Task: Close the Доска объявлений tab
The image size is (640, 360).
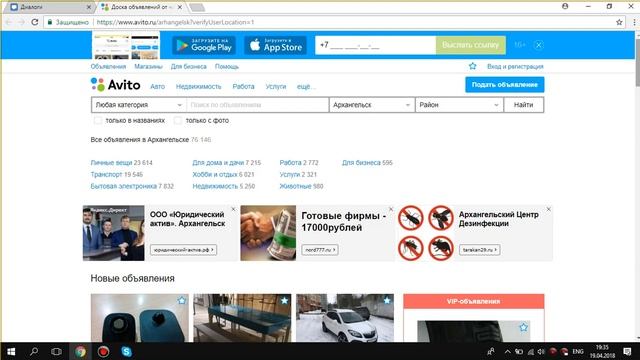Action: 180,7
